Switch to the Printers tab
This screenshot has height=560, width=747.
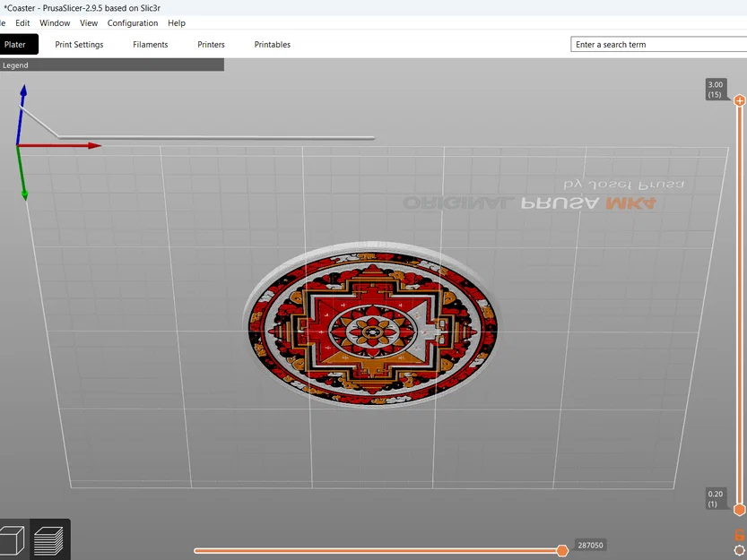pos(211,44)
